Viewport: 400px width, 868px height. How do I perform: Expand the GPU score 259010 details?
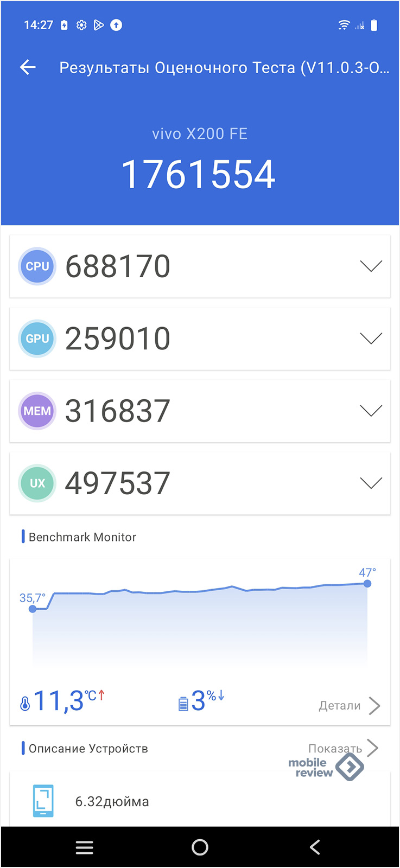[x=371, y=339]
